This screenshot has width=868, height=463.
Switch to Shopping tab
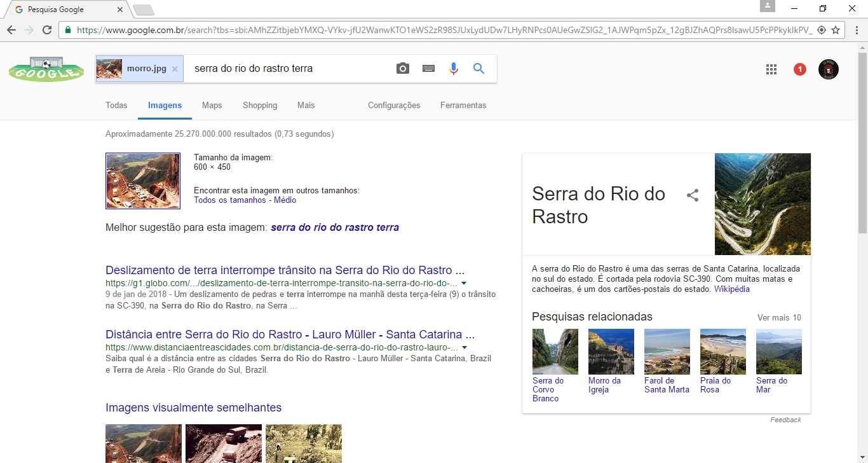pos(260,106)
